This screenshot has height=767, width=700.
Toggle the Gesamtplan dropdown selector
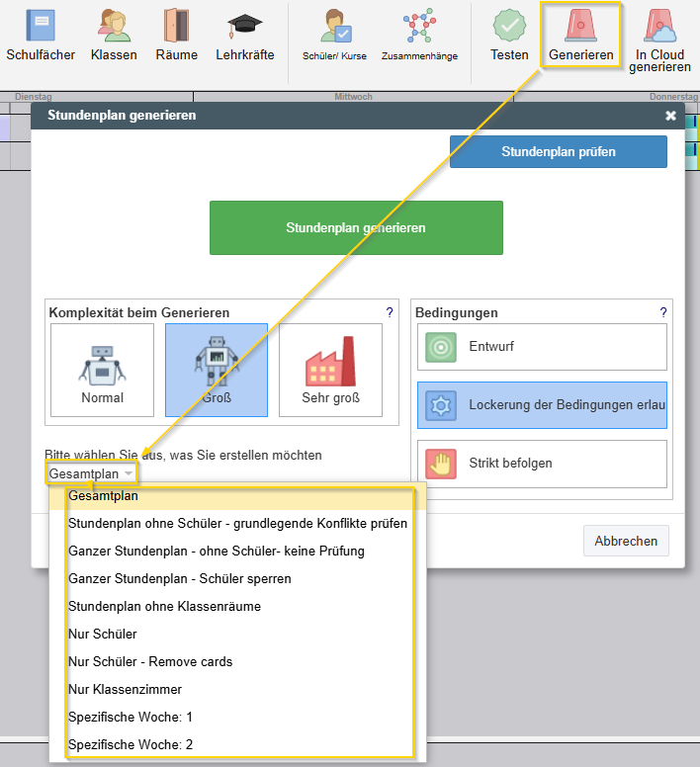[91, 473]
